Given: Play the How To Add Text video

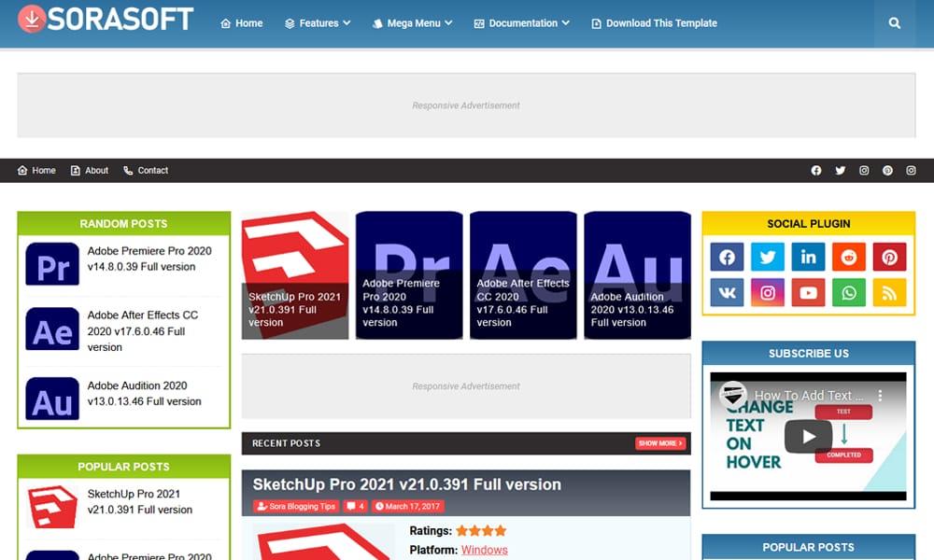Looking at the screenshot, I should point(808,435).
